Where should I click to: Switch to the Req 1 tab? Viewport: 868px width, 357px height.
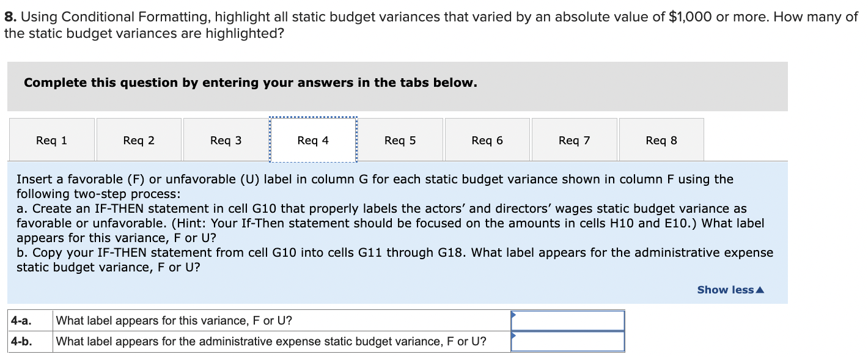coord(51,139)
